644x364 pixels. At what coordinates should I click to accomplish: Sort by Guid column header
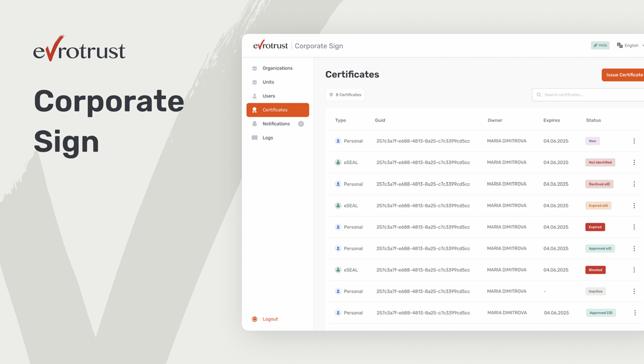coord(380,120)
